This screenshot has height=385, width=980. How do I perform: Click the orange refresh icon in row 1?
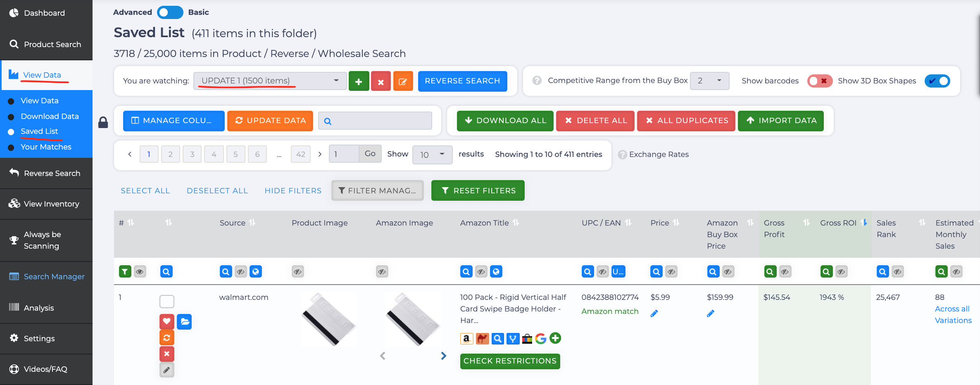click(167, 338)
